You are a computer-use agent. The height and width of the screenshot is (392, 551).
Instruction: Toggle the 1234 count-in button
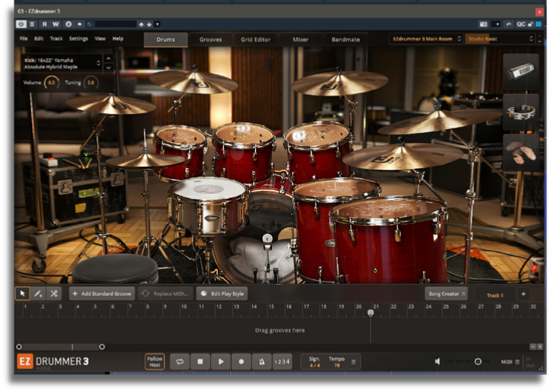coord(283,361)
